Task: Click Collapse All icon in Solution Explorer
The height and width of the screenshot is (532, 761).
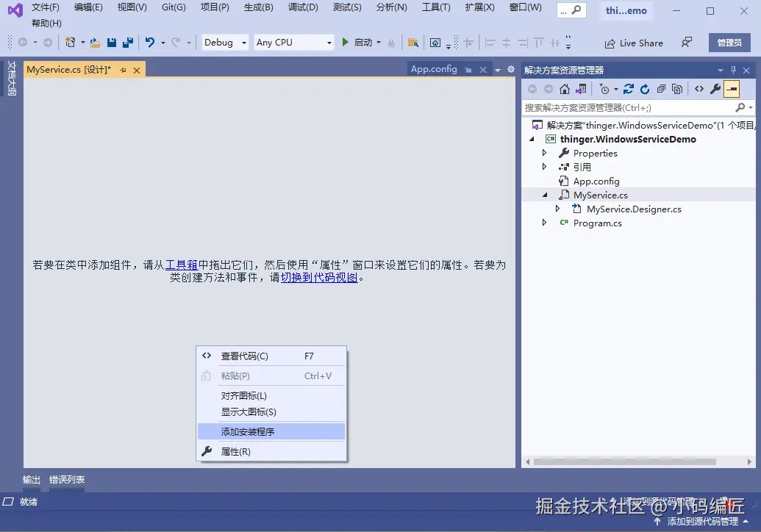Action: pyautogui.click(x=661, y=89)
